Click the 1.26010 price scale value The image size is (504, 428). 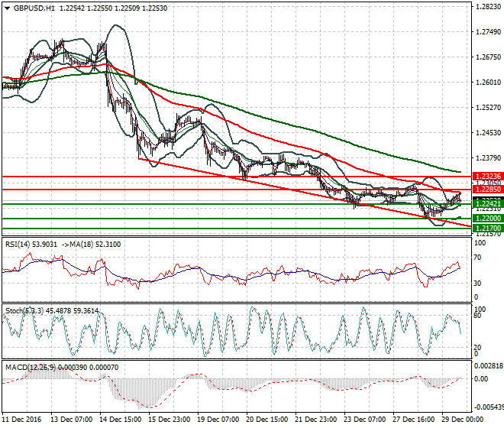[488, 83]
